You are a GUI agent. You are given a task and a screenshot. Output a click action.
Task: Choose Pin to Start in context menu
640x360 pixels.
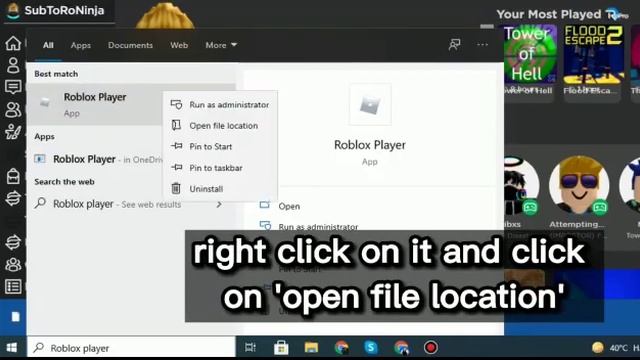pos(220,146)
